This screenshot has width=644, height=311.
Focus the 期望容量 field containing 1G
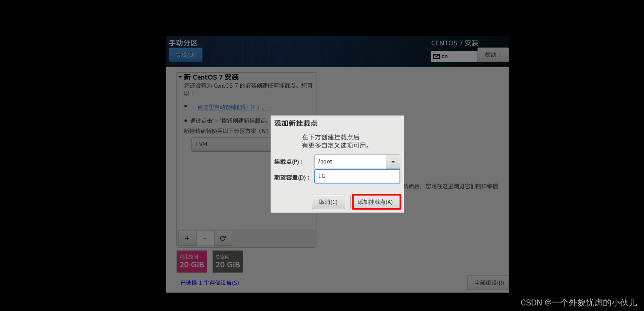pyautogui.click(x=357, y=176)
